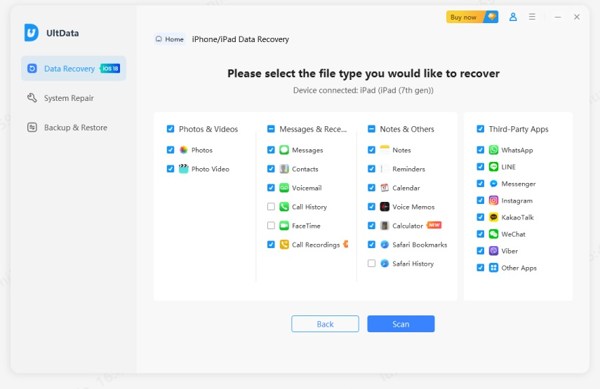Open System Repair in the sidebar
600x389 pixels.
pyautogui.click(x=73, y=98)
